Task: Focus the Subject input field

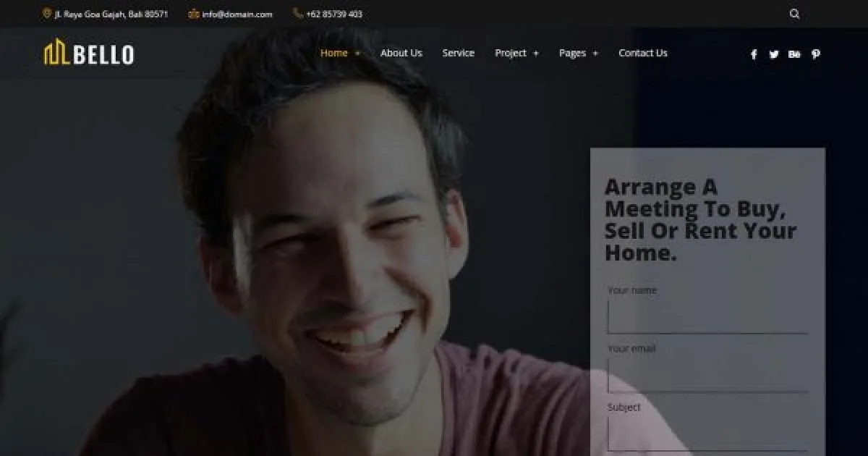Action: 707,434
